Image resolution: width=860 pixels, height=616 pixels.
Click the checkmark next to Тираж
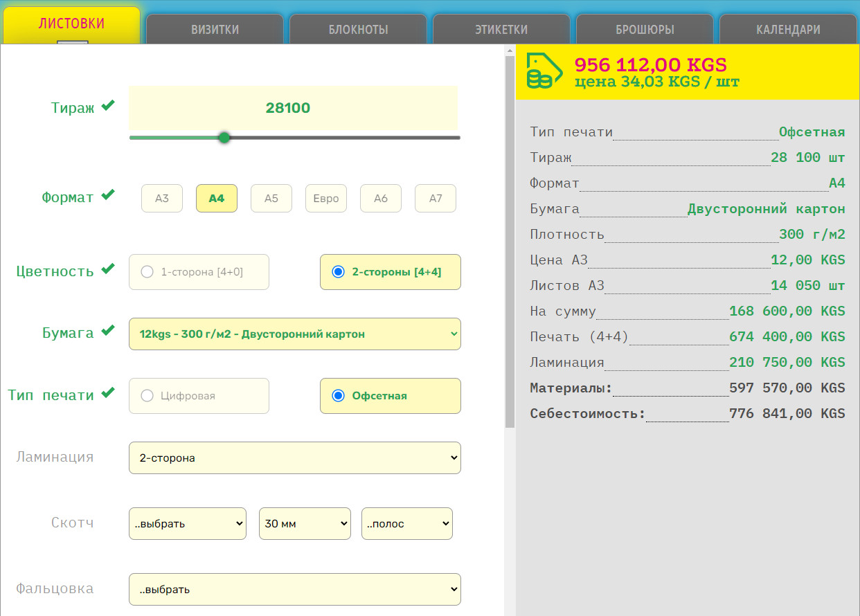pos(107,106)
